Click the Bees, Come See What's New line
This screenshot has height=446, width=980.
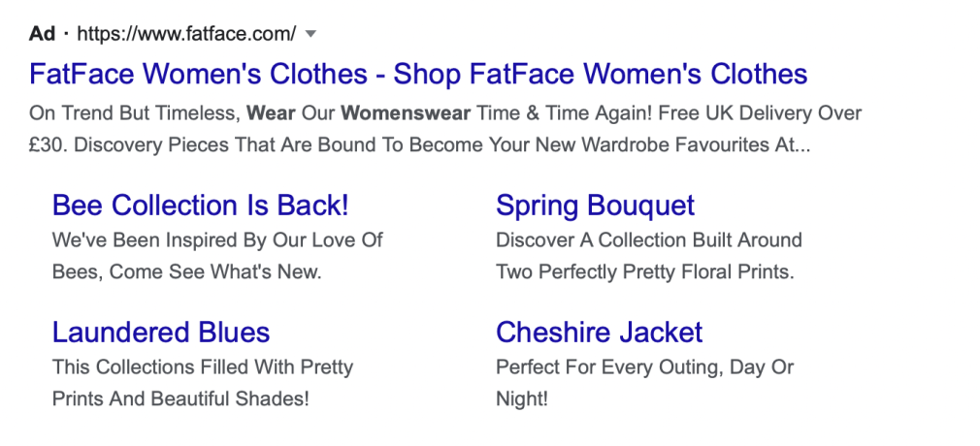(x=186, y=271)
